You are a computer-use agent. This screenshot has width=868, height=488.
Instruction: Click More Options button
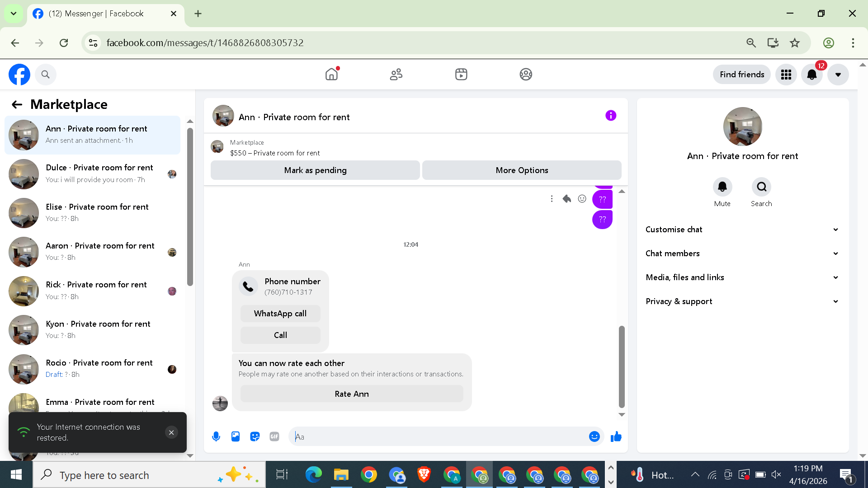click(522, 170)
